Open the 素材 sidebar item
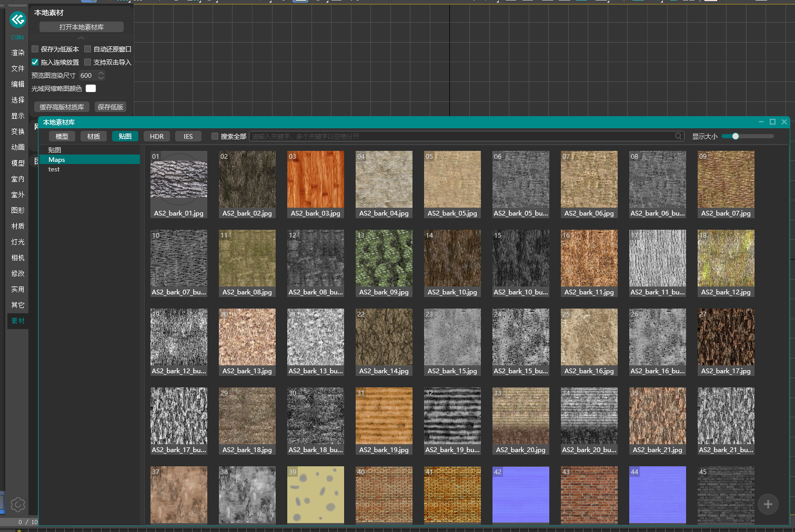Viewport: 795px width, 532px height. click(18, 321)
